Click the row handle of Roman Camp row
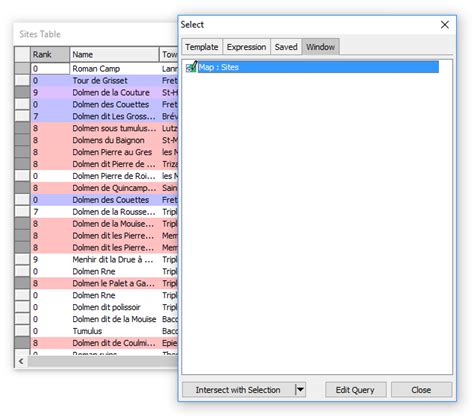Image resolution: width=474 pixels, height=419 pixels. click(22, 69)
